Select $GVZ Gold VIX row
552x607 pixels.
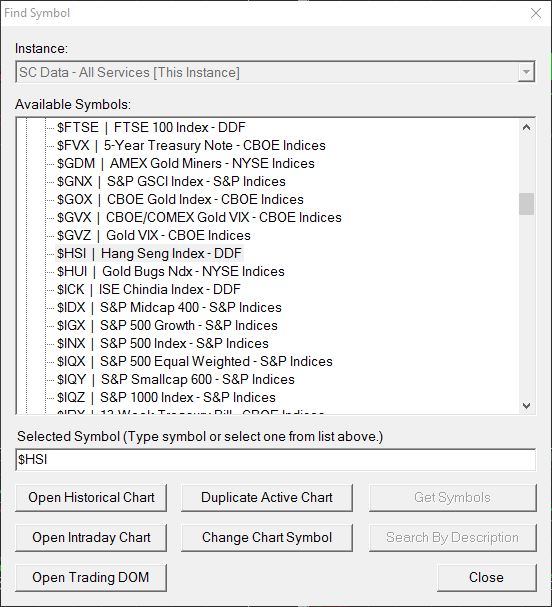[x=154, y=235]
